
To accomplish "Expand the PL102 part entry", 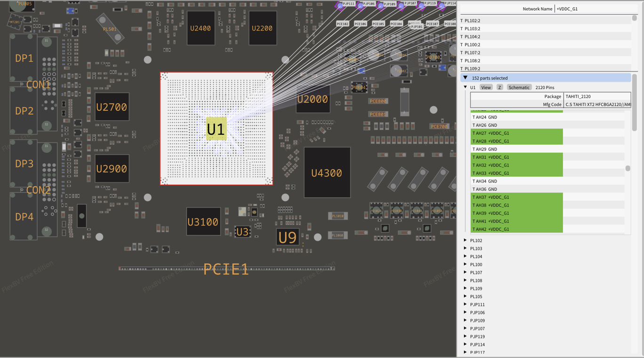I will (x=465, y=240).
